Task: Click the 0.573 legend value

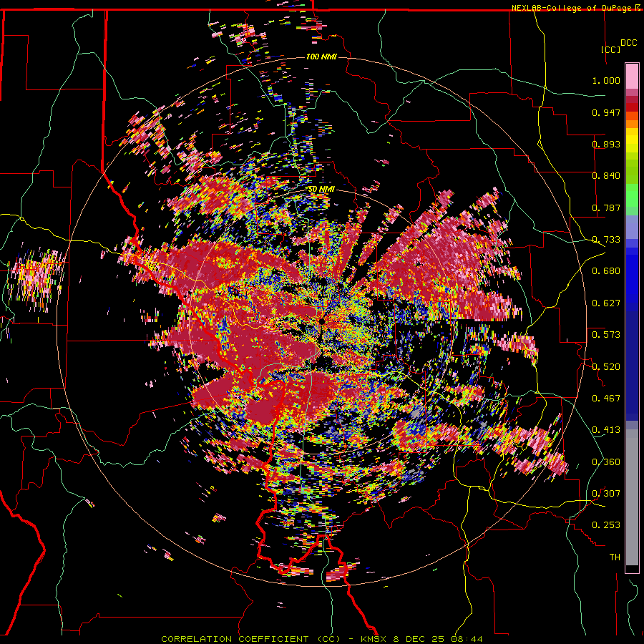Action: click(606, 334)
